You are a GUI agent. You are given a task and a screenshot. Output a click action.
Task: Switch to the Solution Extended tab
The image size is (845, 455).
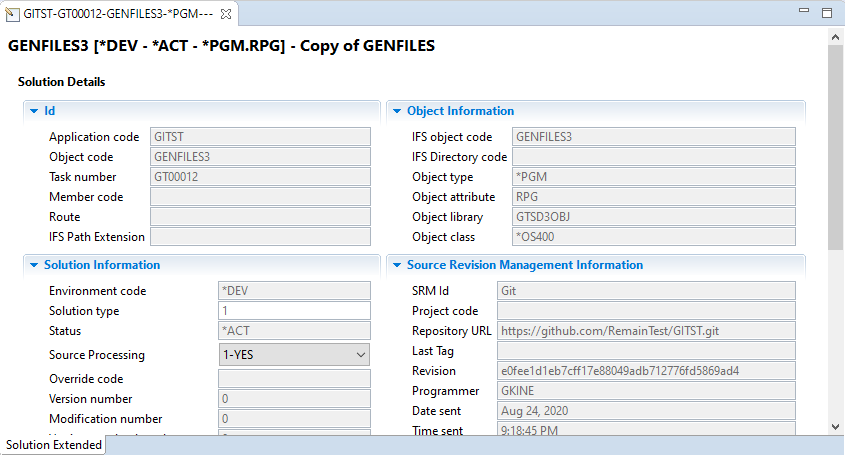coord(53,445)
